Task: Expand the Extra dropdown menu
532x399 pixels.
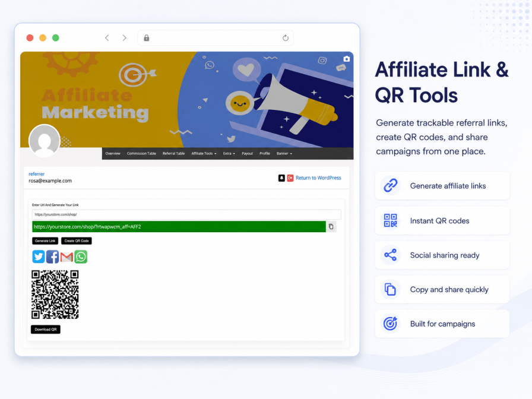Action: (229, 153)
